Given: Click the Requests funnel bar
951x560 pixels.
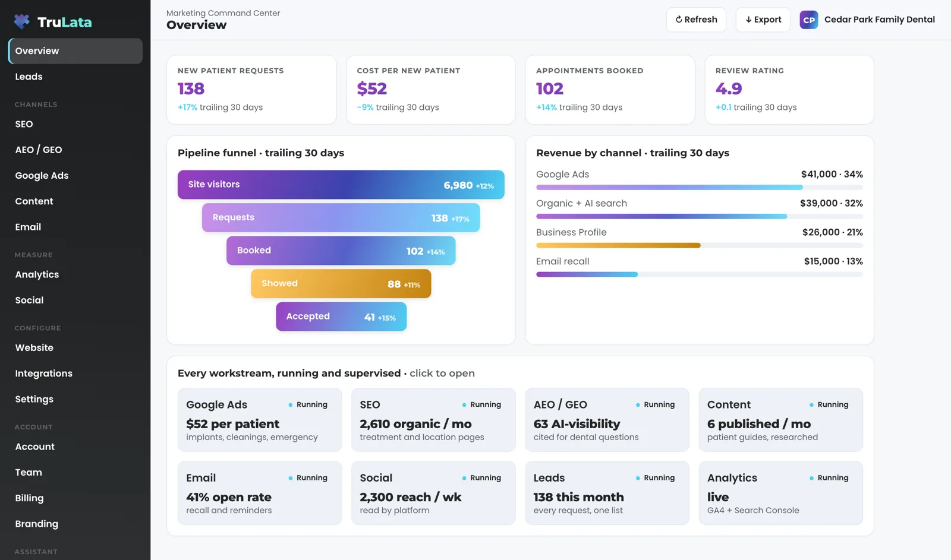Looking at the screenshot, I should click(341, 218).
